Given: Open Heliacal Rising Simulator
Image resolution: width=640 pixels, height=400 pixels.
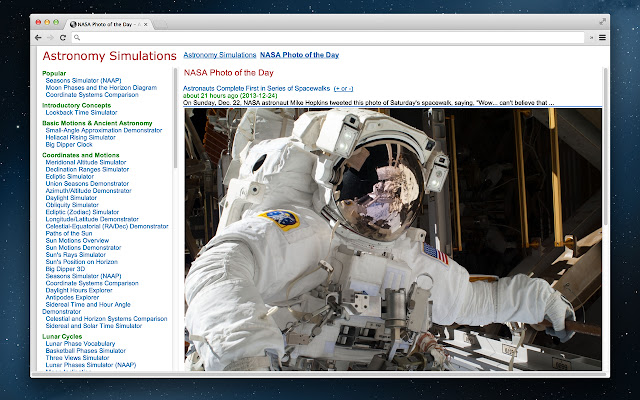Looking at the screenshot, I should coord(80,137).
